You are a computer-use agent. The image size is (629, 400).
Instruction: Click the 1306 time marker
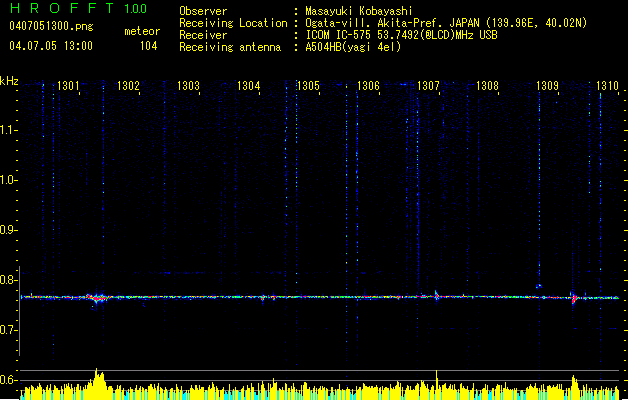(x=368, y=85)
